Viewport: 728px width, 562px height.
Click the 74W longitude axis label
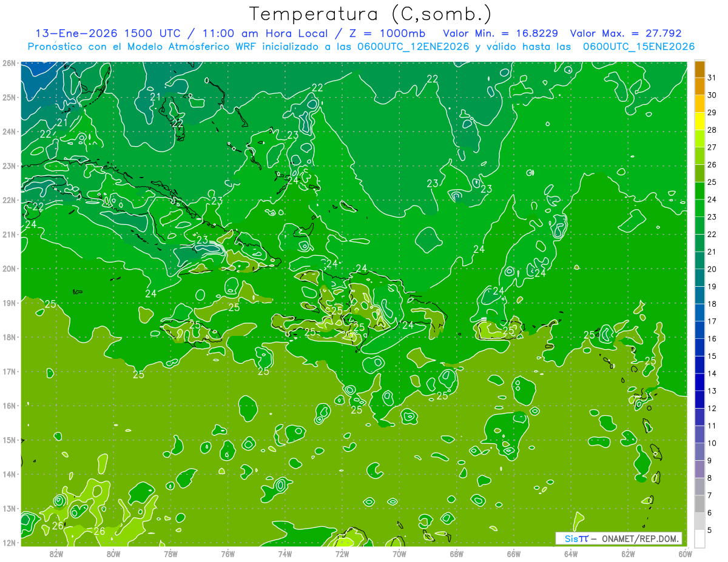click(x=285, y=553)
